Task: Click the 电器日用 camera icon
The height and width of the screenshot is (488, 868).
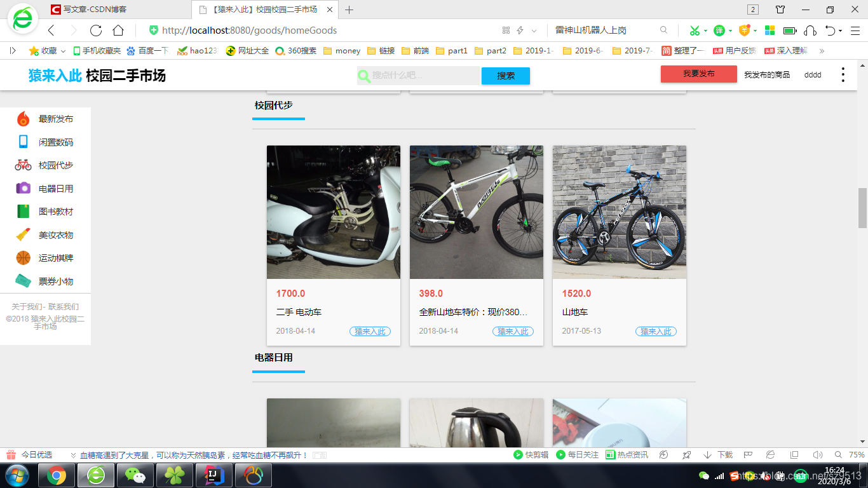Action: pos(23,188)
